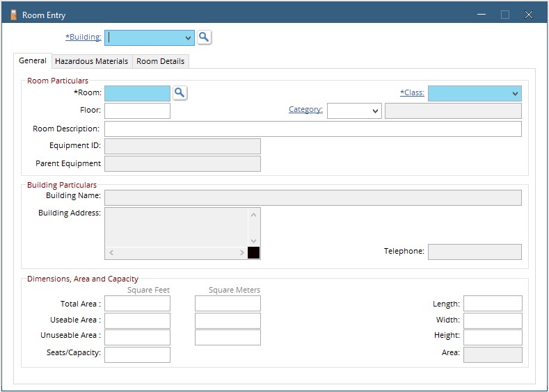
Task: Expand the Class dropdown
Action: 514,94
